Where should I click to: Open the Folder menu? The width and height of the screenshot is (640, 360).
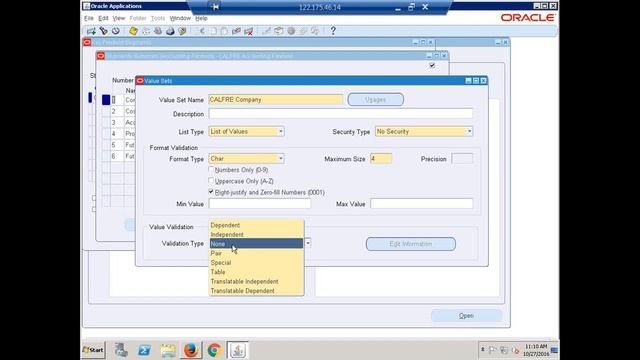138,18
